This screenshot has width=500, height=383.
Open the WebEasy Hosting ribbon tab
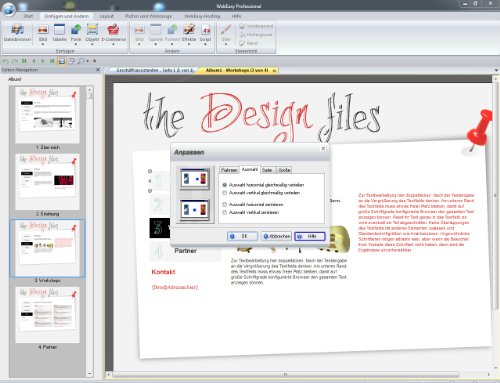[x=202, y=16]
